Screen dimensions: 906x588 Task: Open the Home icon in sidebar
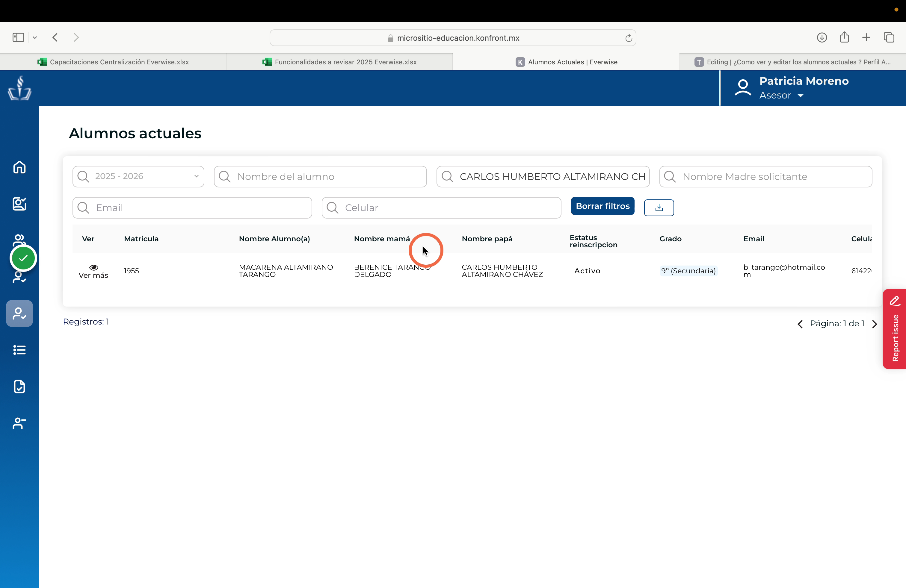(x=19, y=167)
